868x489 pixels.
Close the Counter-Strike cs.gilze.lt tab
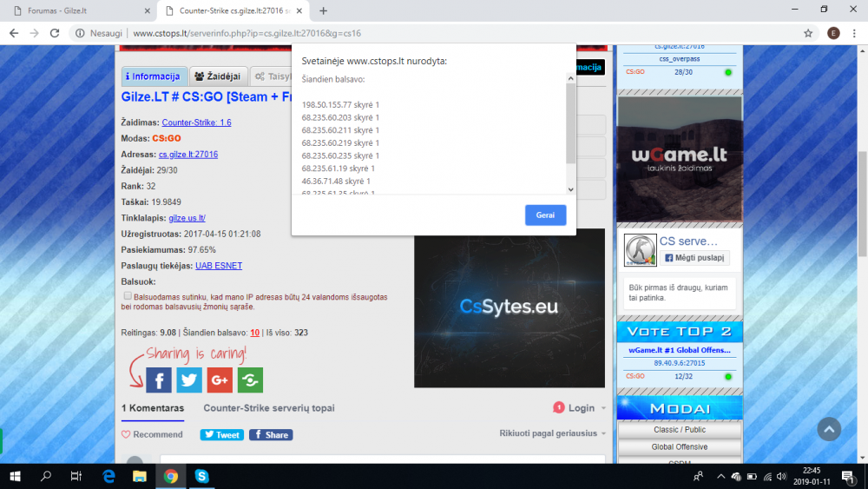[x=299, y=10]
